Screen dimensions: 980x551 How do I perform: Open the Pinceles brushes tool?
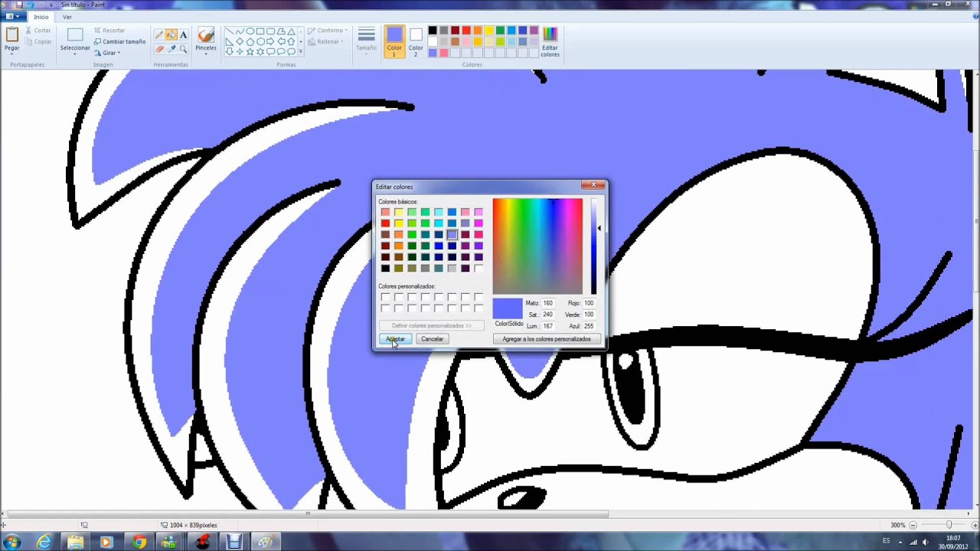(205, 40)
